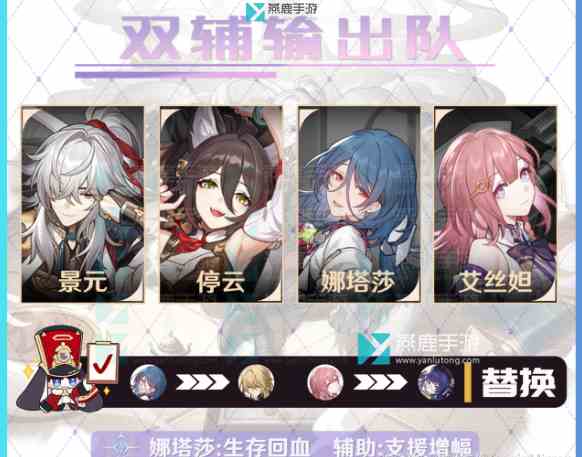Click the second triple-chevron arrow

click(x=380, y=382)
